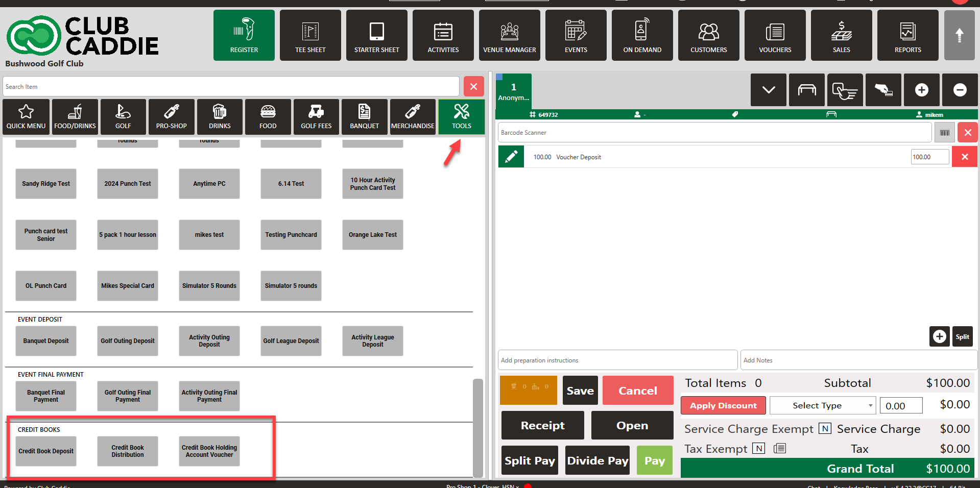
Task: Edit the Voucher Deposit line with the pencil icon
Action: (511, 157)
